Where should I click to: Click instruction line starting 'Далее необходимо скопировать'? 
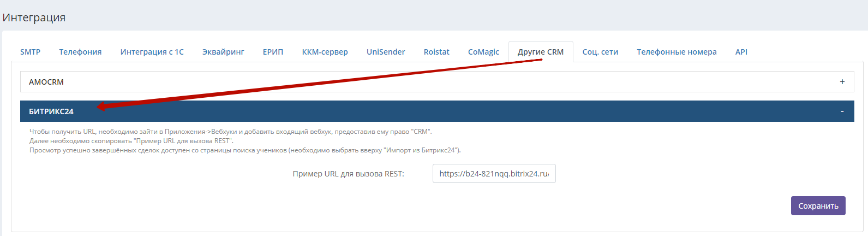click(131, 141)
